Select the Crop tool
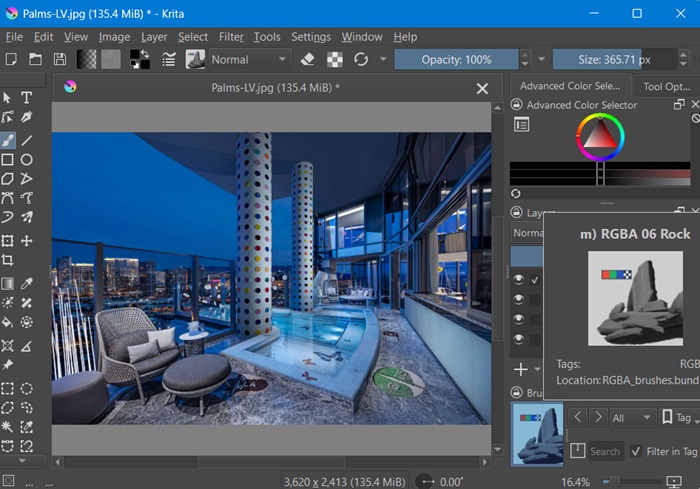 [x=7, y=260]
